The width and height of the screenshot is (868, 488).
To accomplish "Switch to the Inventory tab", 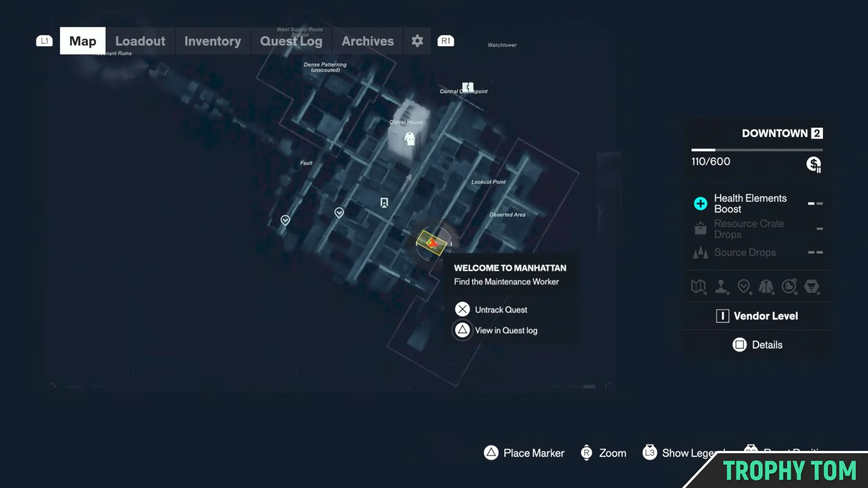I will click(x=212, y=41).
